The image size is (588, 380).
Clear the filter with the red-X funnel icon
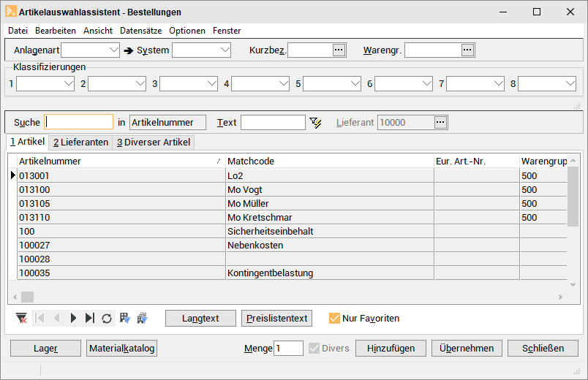click(x=22, y=318)
